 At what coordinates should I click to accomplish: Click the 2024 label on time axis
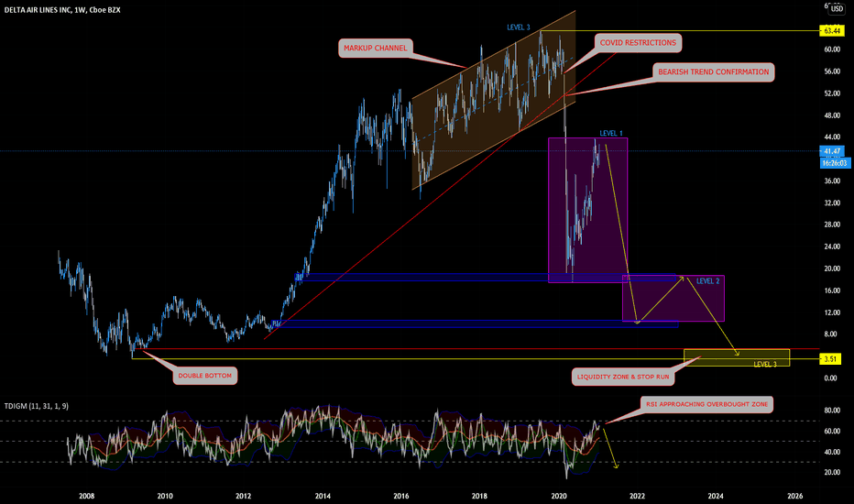(x=716, y=496)
